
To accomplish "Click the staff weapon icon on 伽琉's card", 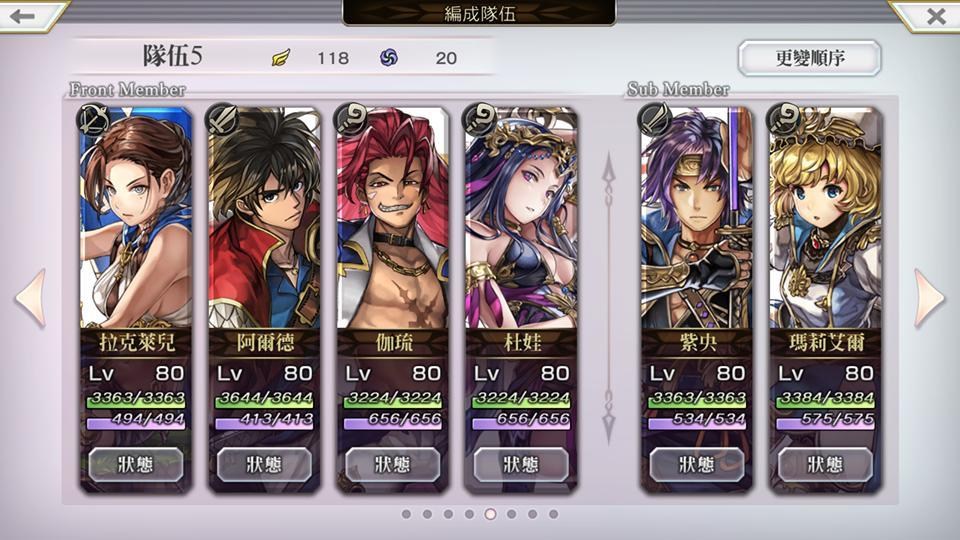I will point(350,119).
